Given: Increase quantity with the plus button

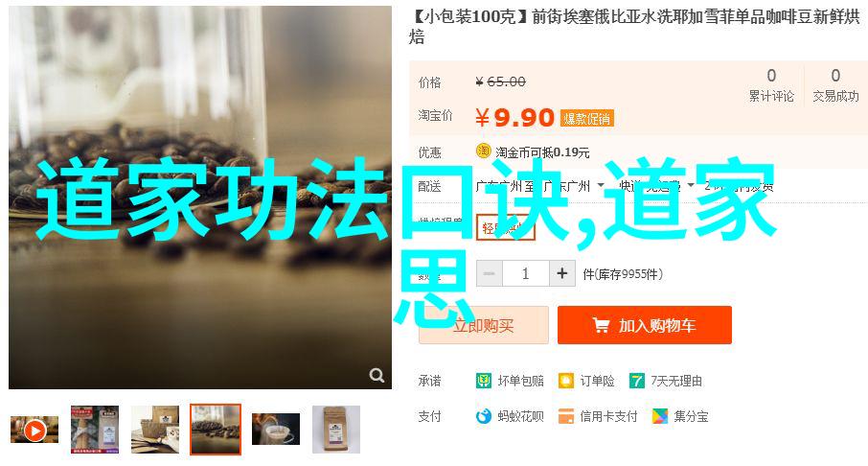Looking at the screenshot, I should click(x=561, y=273).
